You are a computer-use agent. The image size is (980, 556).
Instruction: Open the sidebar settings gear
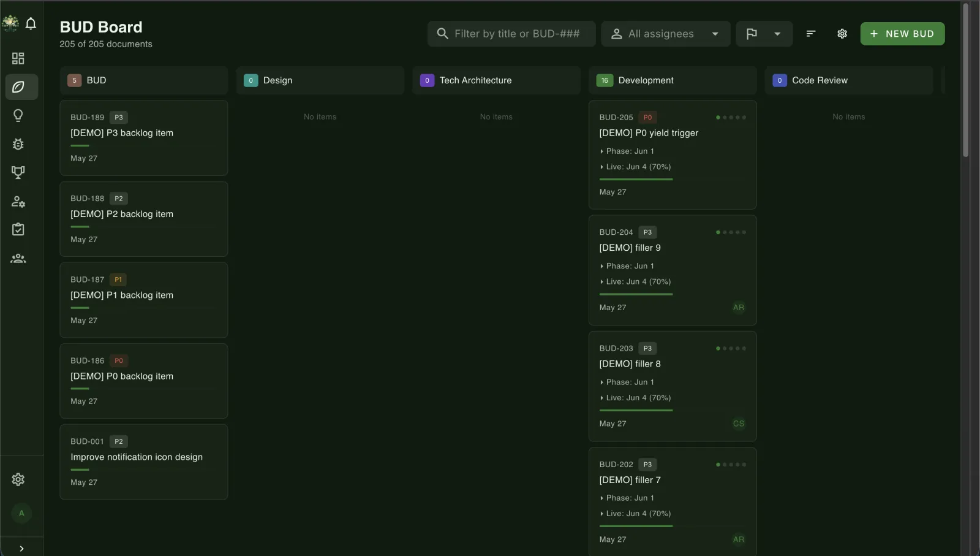[x=18, y=479]
